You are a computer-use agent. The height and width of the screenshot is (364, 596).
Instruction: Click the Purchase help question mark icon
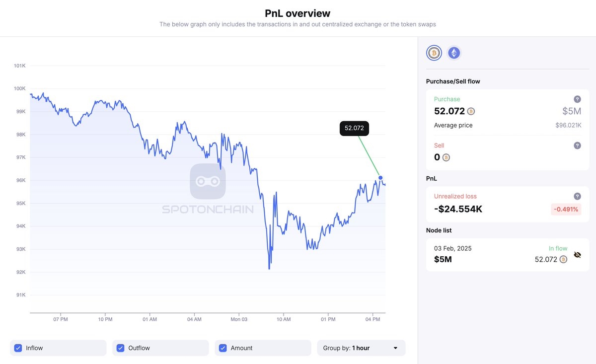[x=577, y=99]
